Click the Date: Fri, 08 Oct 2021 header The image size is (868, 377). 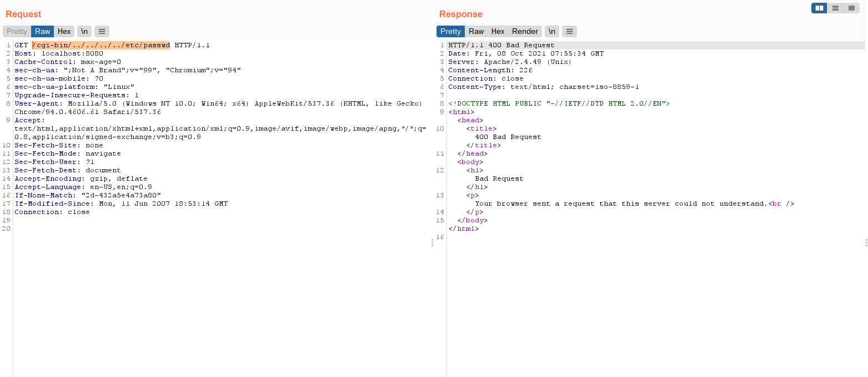(526, 53)
